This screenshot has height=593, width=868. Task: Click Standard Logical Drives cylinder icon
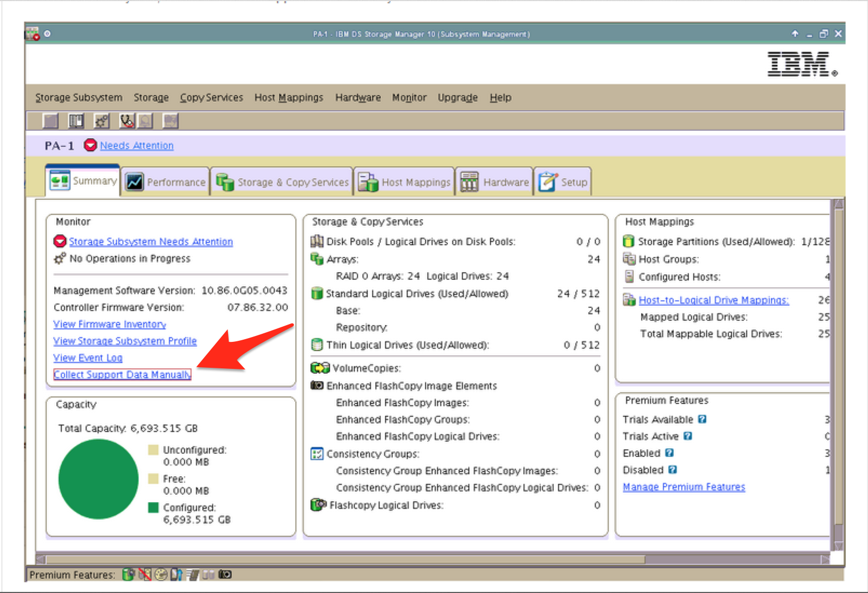pyautogui.click(x=317, y=293)
